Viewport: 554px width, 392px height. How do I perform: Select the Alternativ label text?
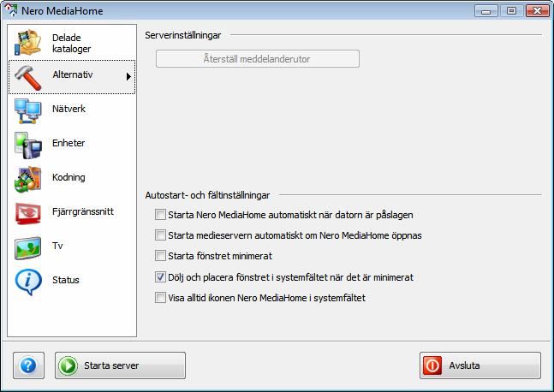point(73,74)
